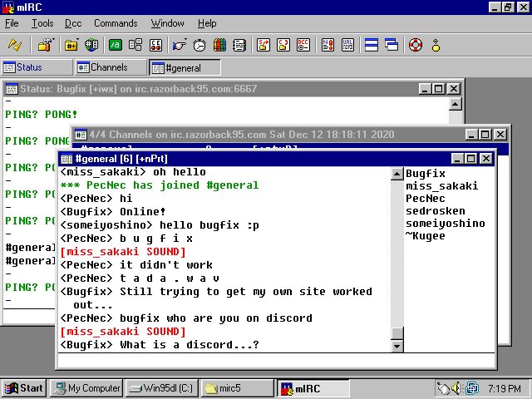Open the Colors toolbar icon
The image size is (532, 399).
coord(219,45)
